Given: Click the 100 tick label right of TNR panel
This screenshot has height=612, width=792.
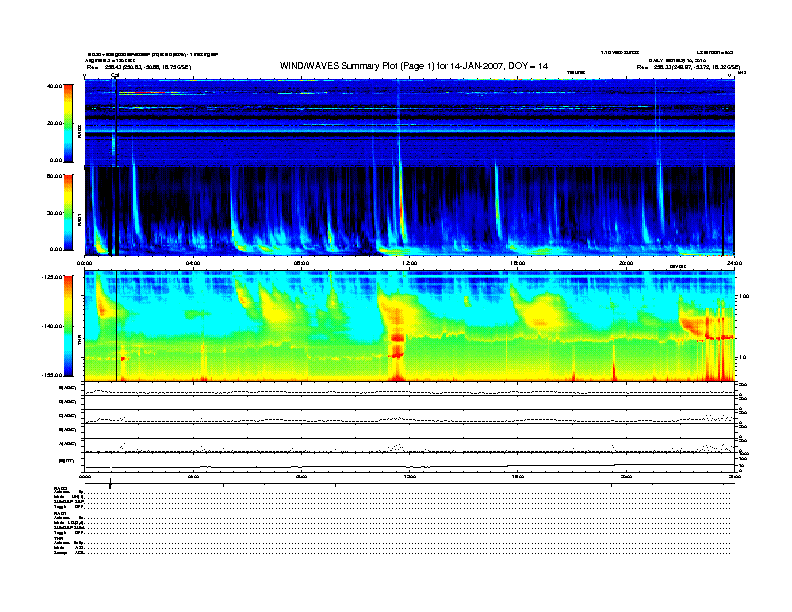Looking at the screenshot, I should pos(744,296).
